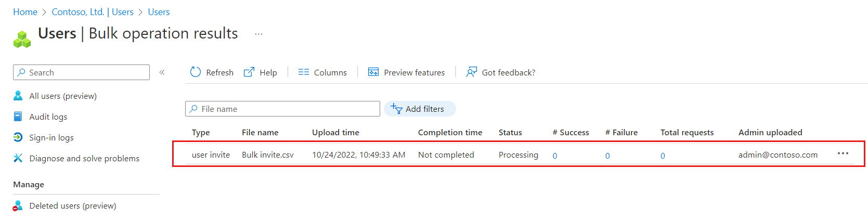This screenshot has width=868, height=219.
Task: Open the ellipsis menu beside page title
Action: (258, 34)
